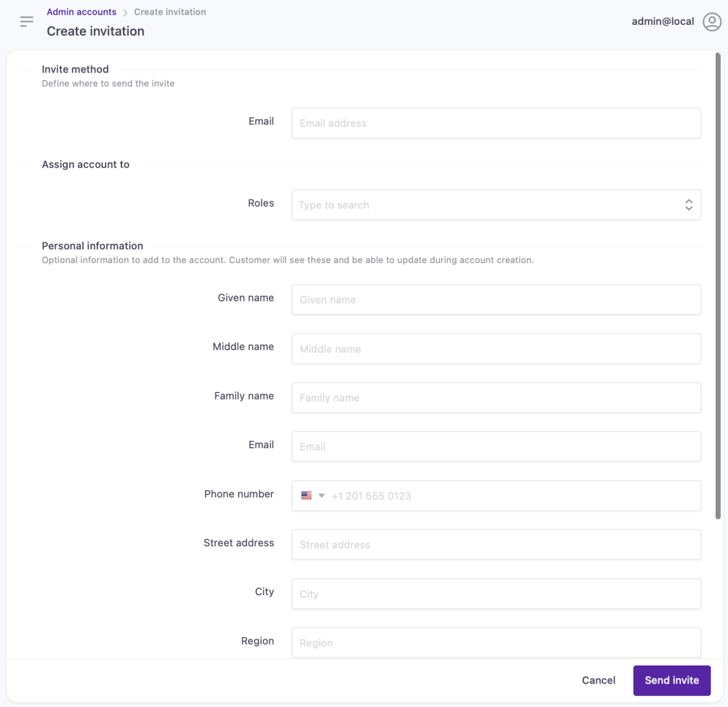Image resolution: width=728 pixels, height=707 pixels.
Task: Click into the Region field
Action: [x=496, y=643]
